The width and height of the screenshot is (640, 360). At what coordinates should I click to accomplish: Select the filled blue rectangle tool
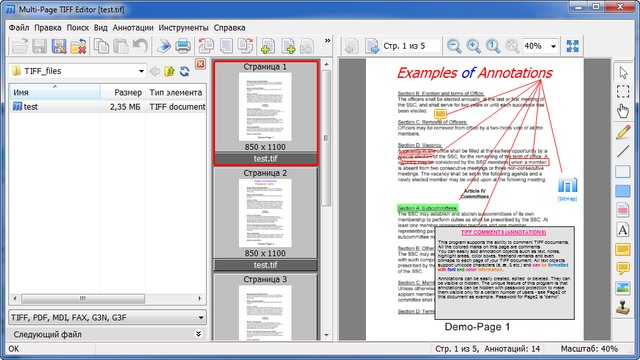(623, 191)
